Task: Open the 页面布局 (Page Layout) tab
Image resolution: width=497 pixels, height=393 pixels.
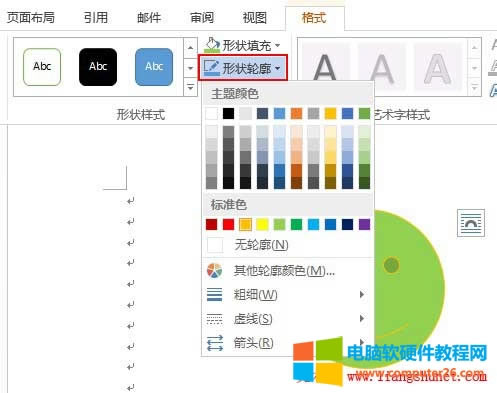Action: tap(31, 18)
